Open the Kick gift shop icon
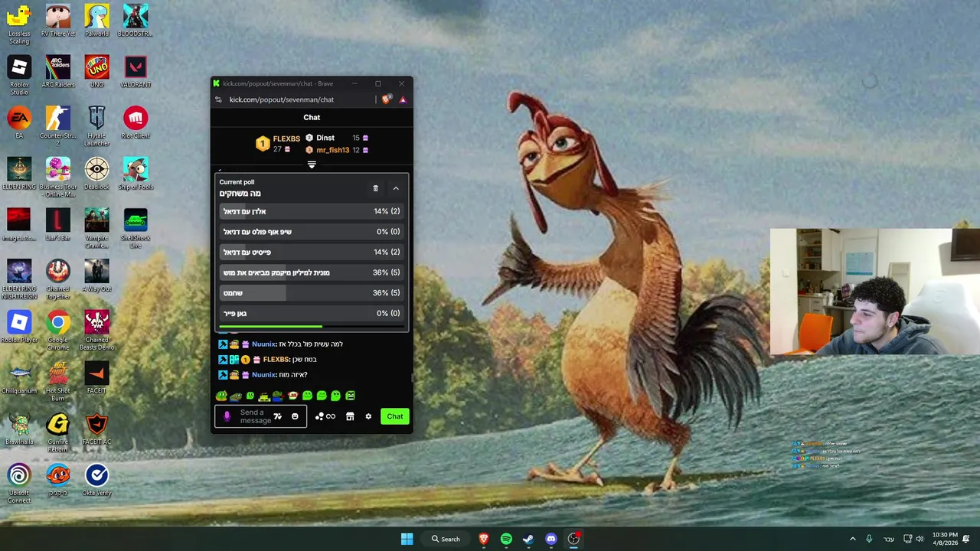The height and width of the screenshot is (551, 980). coord(350,416)
